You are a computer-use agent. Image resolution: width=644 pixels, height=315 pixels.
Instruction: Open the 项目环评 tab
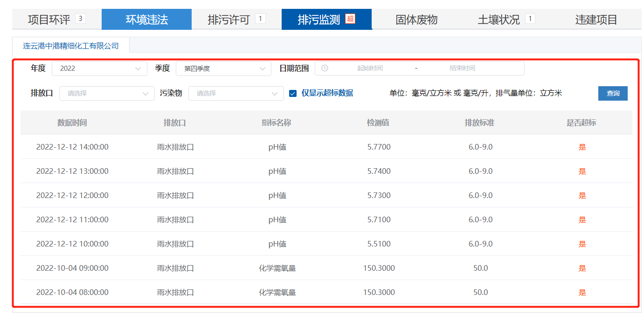[x=56, y=20]
